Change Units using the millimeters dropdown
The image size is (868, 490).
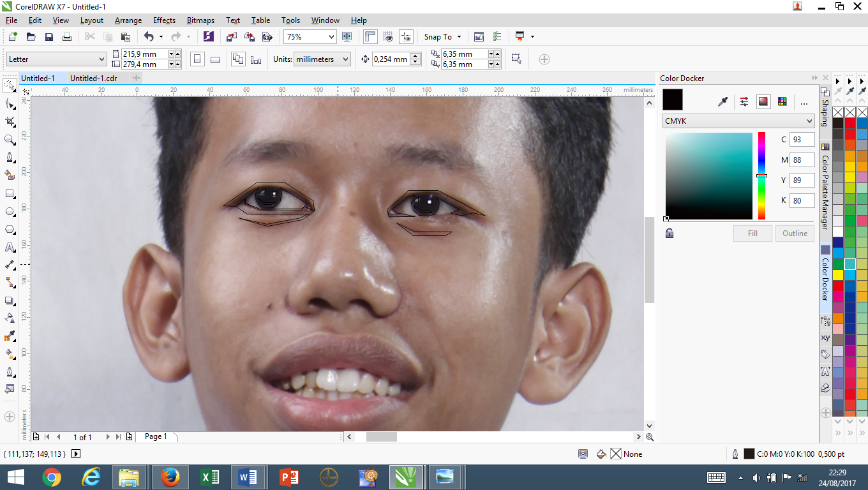(322, 59)
